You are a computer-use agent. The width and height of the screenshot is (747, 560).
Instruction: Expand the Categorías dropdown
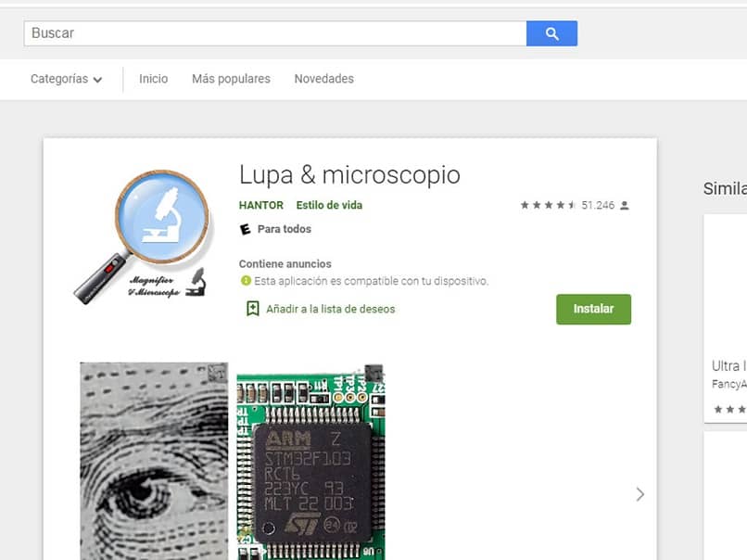[66, 79]
